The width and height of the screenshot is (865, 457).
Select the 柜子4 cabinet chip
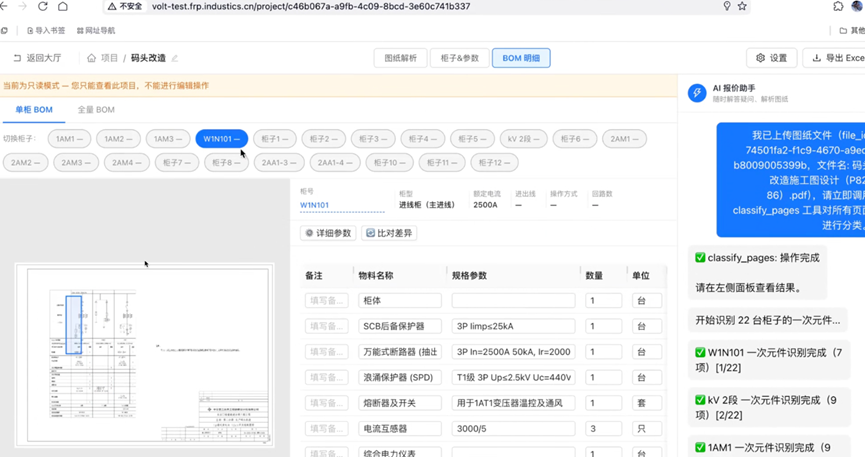click(423, 139)
